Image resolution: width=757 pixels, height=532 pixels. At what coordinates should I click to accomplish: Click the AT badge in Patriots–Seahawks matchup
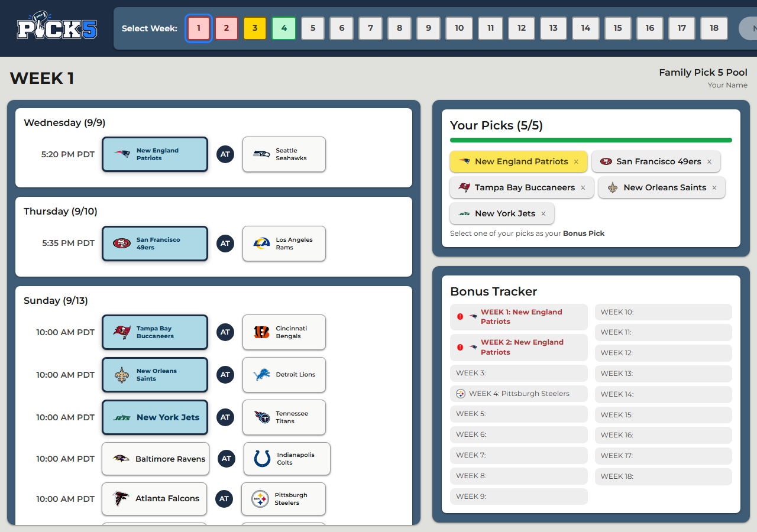(225, 154)
